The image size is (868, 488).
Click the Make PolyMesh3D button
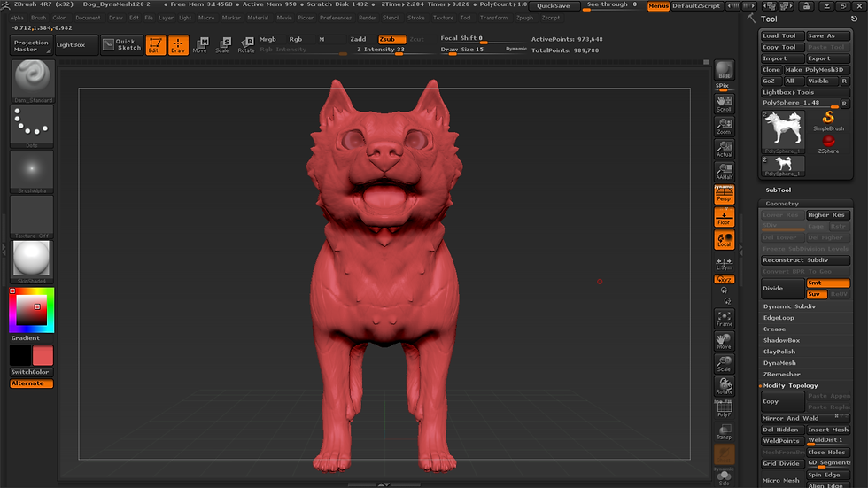[816, 70]
